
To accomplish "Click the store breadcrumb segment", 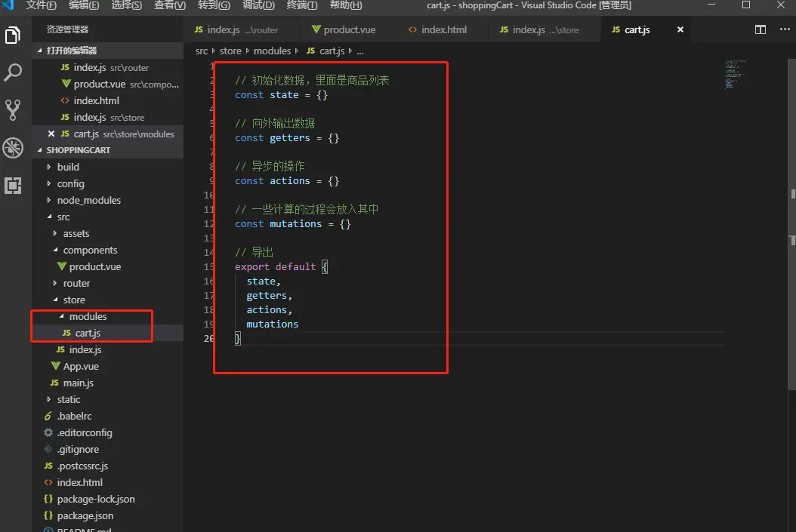I will [x=230, y=51].
